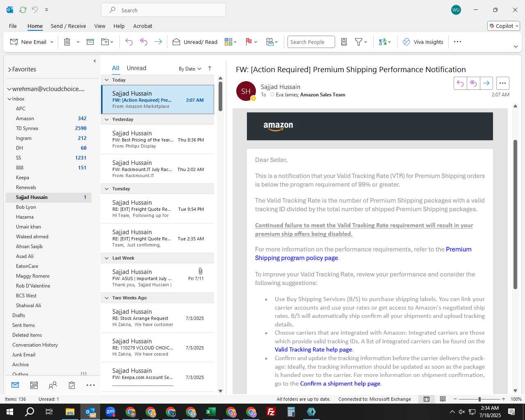Open more actions ellipsis in reading pane
The width and height of the screenshot is (525, 420).
coord(503,83)
